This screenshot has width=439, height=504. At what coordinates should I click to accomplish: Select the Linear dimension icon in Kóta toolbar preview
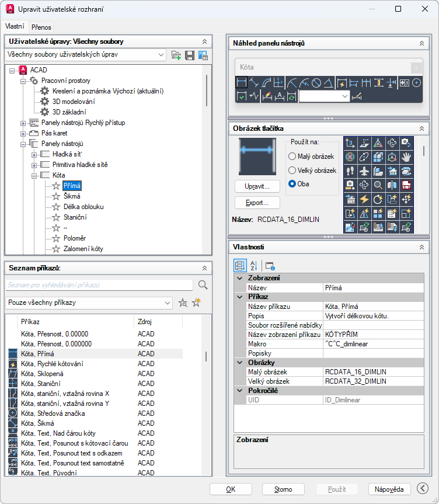[241, 83]
